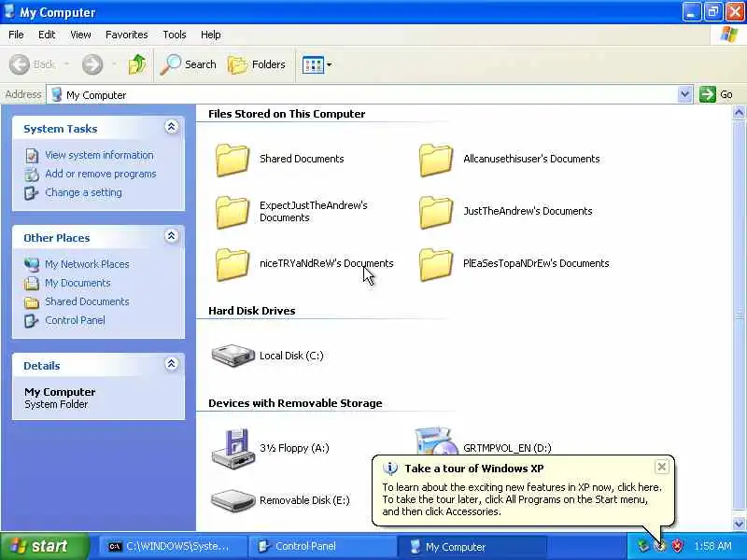Open the Favorites menu
This screenshot has height=560, width=747.
127,35
